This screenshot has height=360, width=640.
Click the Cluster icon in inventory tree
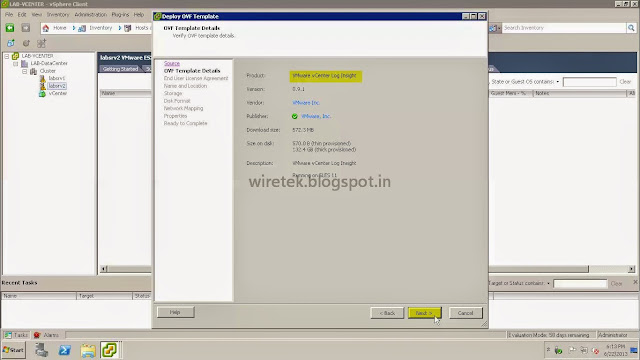click(x=33, y=71)
